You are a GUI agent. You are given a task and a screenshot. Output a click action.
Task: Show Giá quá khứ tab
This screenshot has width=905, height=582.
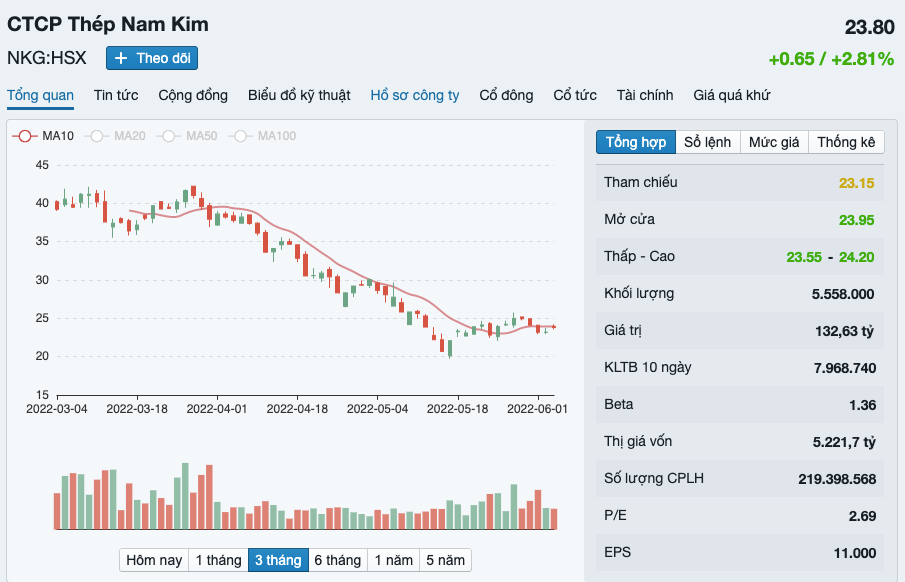click(x=732, y=95)
